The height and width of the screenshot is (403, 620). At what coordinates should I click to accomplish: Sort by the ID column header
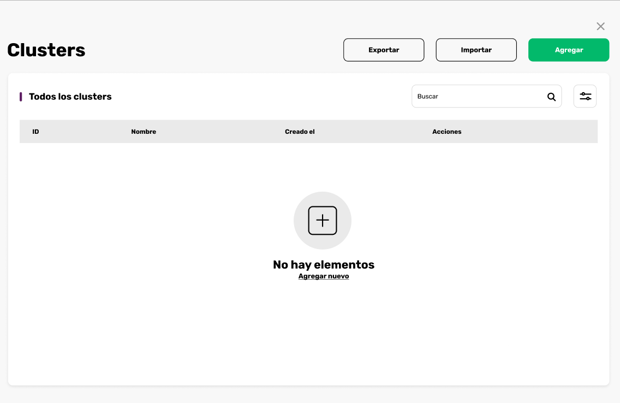[x=36, y=132]
